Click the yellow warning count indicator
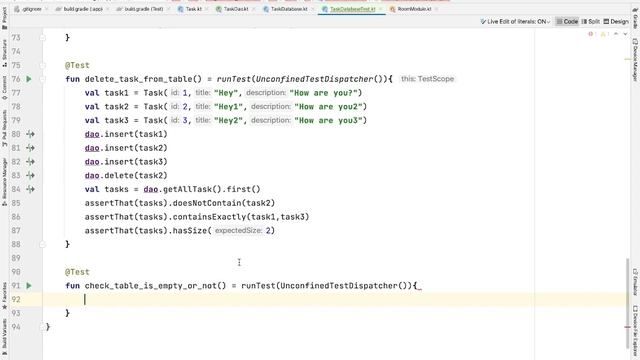Screen dimensions: 640x360 coord(604,34)
